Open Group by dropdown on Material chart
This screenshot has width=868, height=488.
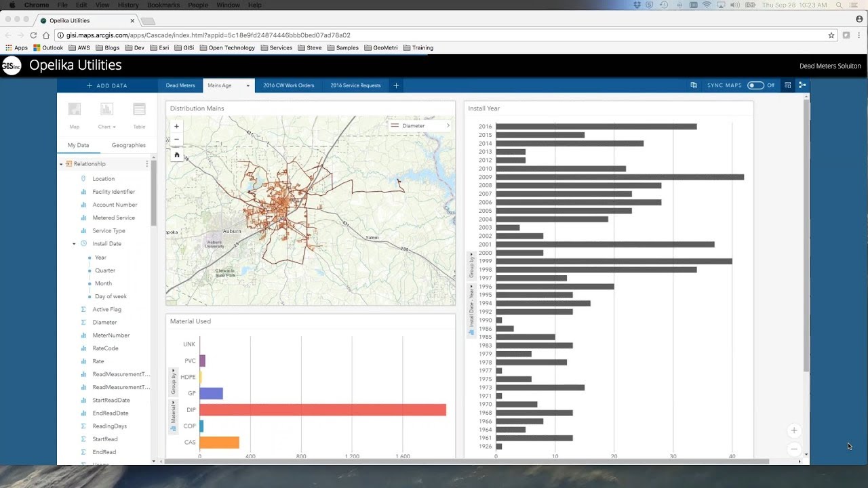(x=173, y=382)
